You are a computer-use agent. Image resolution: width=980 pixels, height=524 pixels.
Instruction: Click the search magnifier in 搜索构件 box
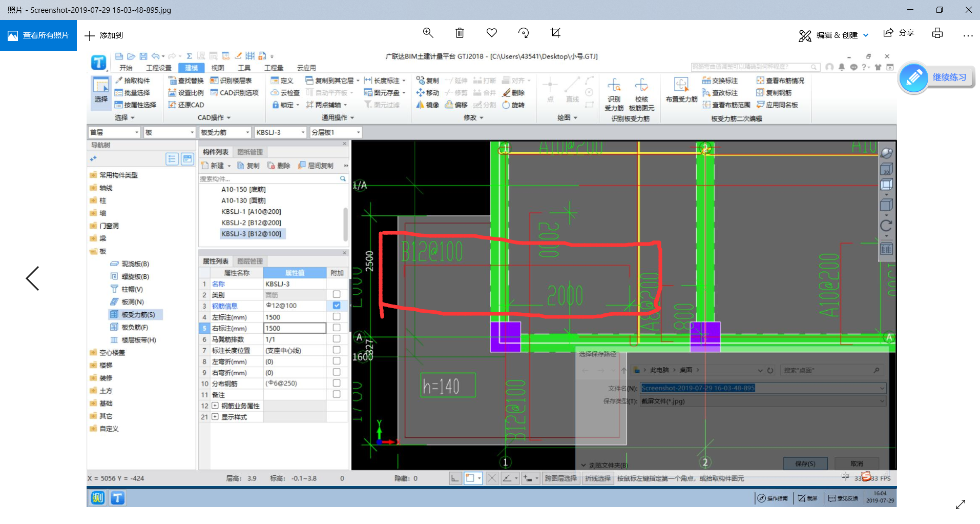pyautogui.click(x=343, y=179)
